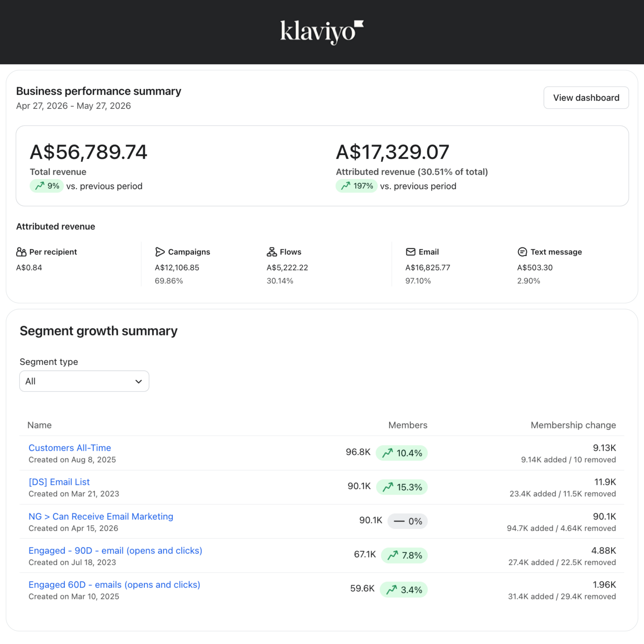Click the Business performance summary heading
The height and width of the screenshot is (644, 644).
click(99, 91)
